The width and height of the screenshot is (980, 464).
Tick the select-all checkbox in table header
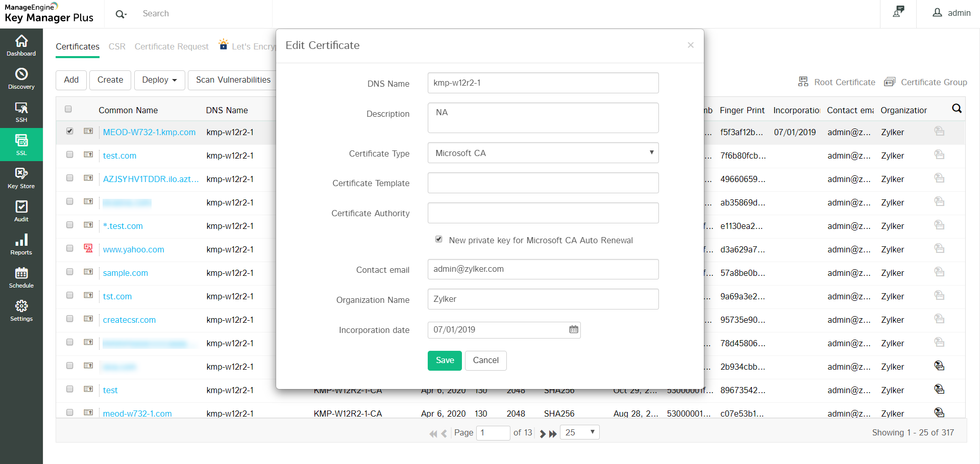click(x=68, y=109)
